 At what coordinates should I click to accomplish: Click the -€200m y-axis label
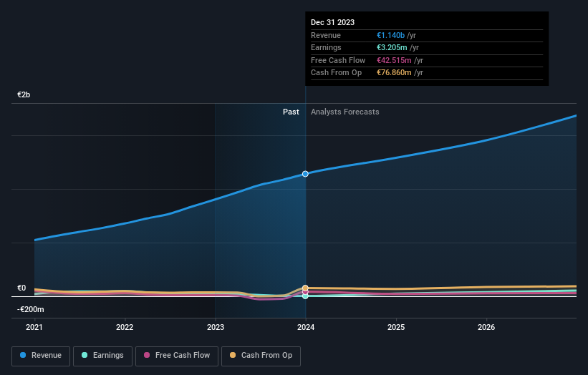point(30,309)
